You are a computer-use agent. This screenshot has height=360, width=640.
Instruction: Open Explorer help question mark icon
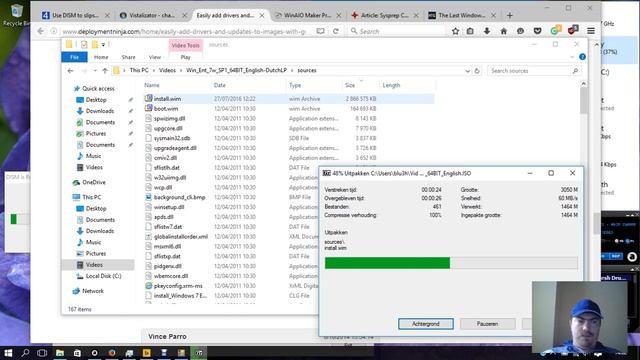pyautogui.click(x=582, y=57)
